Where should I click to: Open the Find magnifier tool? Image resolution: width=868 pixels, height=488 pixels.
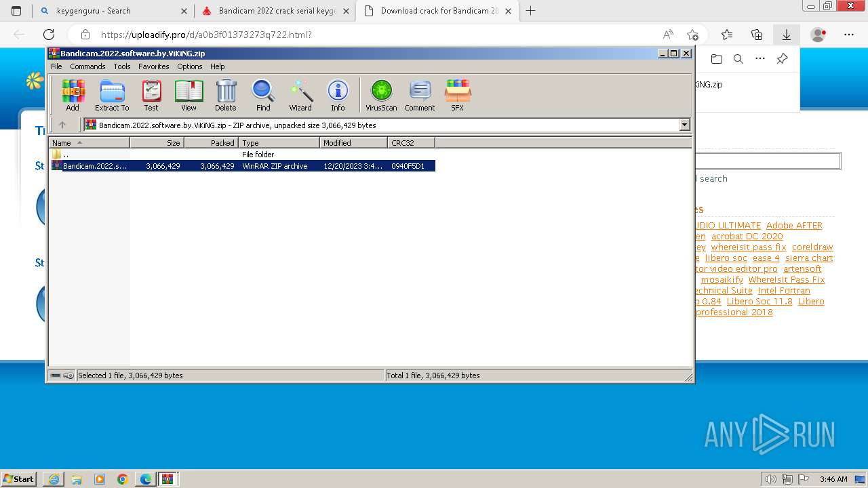point(263,95)
